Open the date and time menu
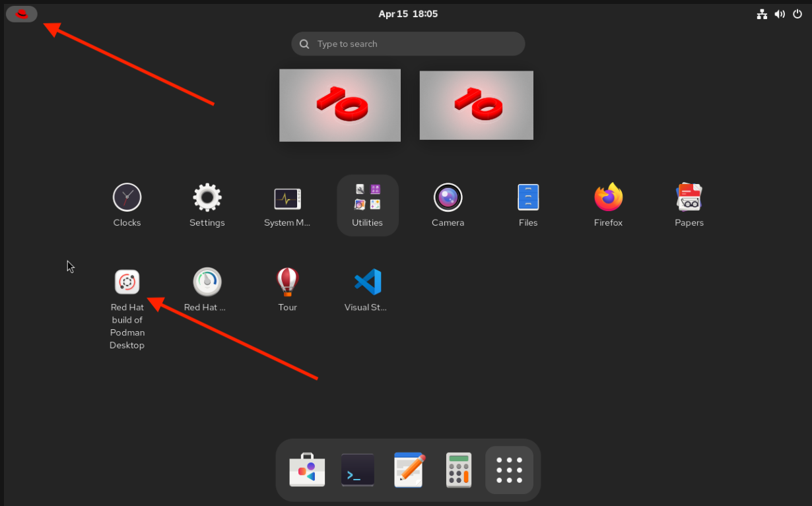 pos(407,14)
